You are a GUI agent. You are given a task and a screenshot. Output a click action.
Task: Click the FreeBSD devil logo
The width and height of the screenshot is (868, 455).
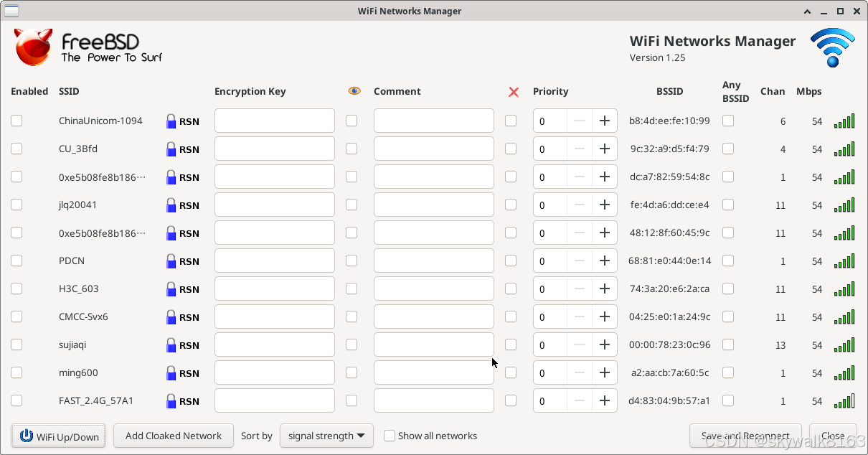32,47
